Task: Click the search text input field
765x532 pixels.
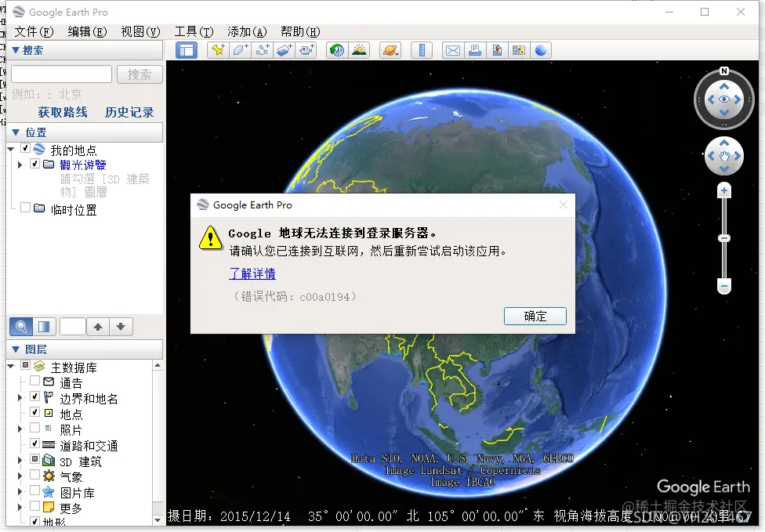Action: tap(61, 74)
